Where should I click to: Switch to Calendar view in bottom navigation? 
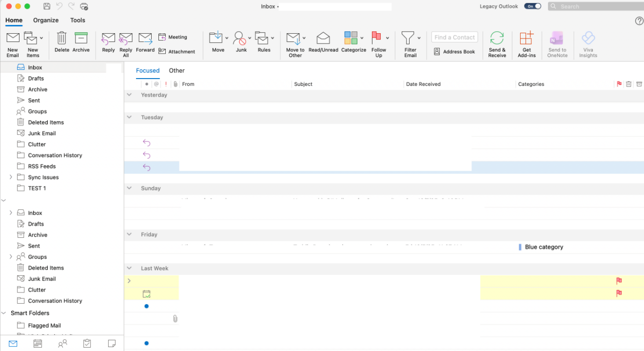[38, 344]
